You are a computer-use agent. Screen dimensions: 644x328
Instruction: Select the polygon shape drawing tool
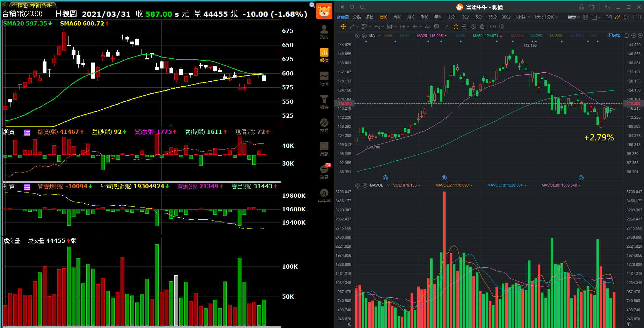[x=364, y=27]
